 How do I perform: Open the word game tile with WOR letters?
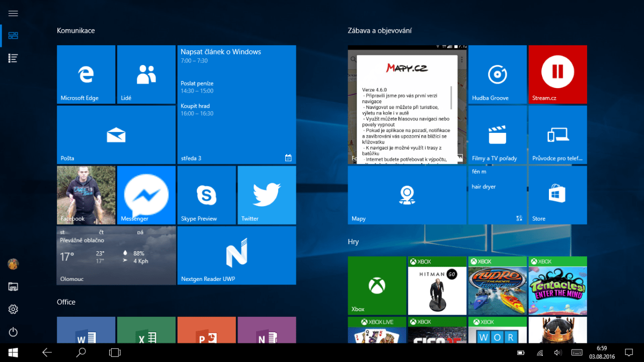point(498,330)
